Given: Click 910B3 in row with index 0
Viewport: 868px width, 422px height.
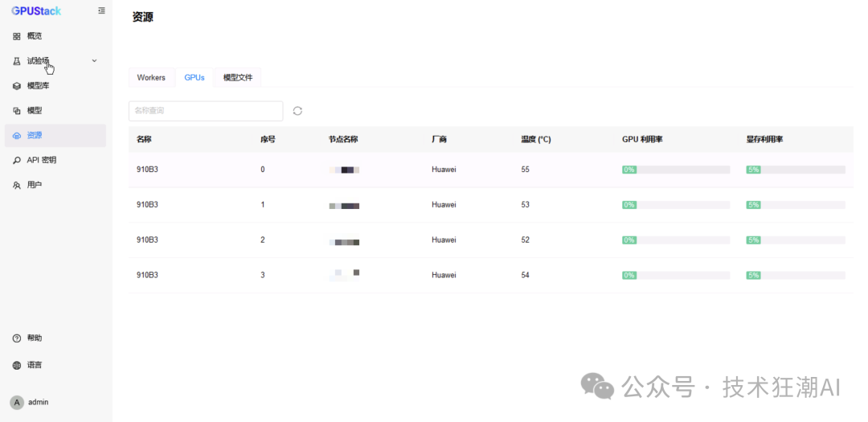Looking at the screenshot, I should click(x=147, y=170).
